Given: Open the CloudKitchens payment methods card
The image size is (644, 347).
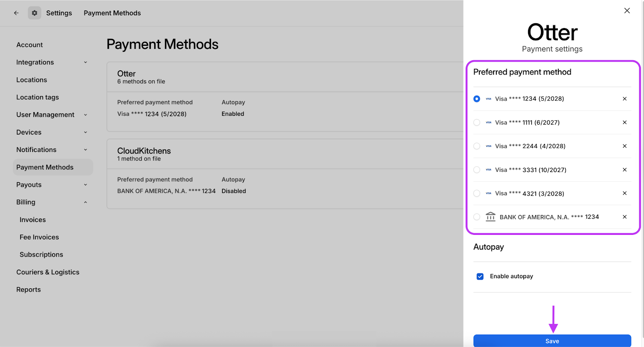Looking at the screenshot, I should tap(285, 174).
